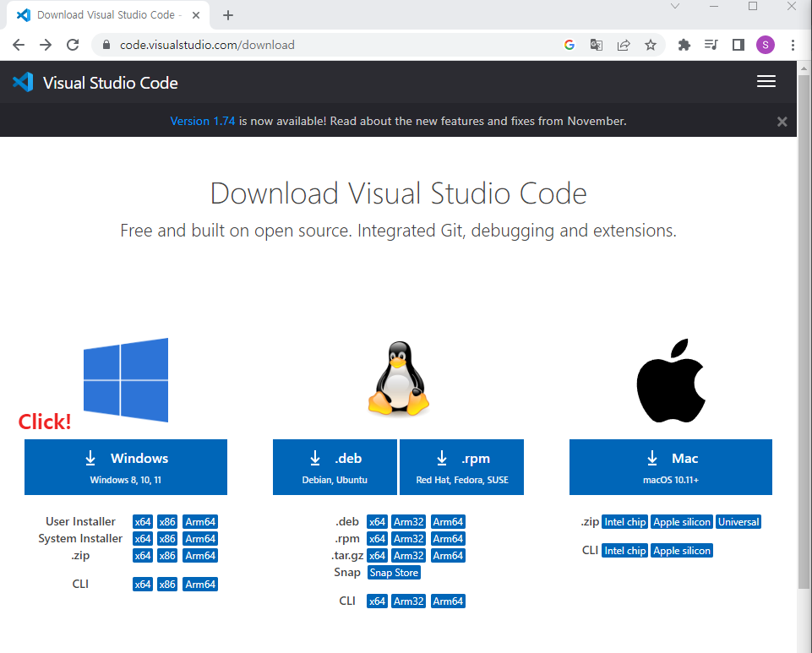Click the share page icon
The height and width of the screenshot is (653, 812).
pos(624,45)
